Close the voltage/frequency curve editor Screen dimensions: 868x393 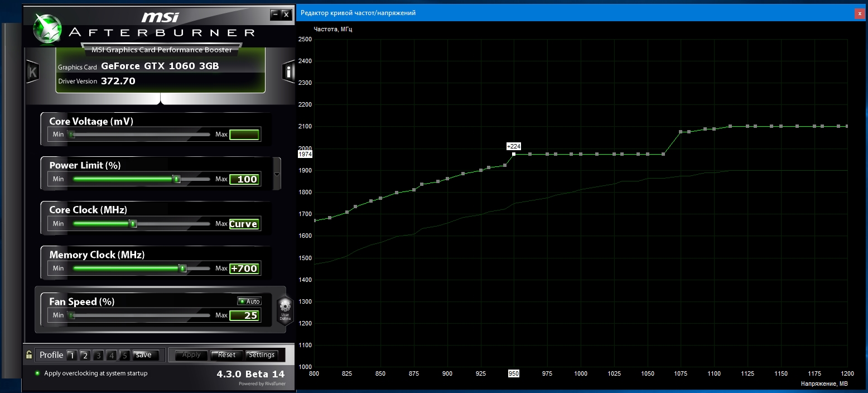860,13
